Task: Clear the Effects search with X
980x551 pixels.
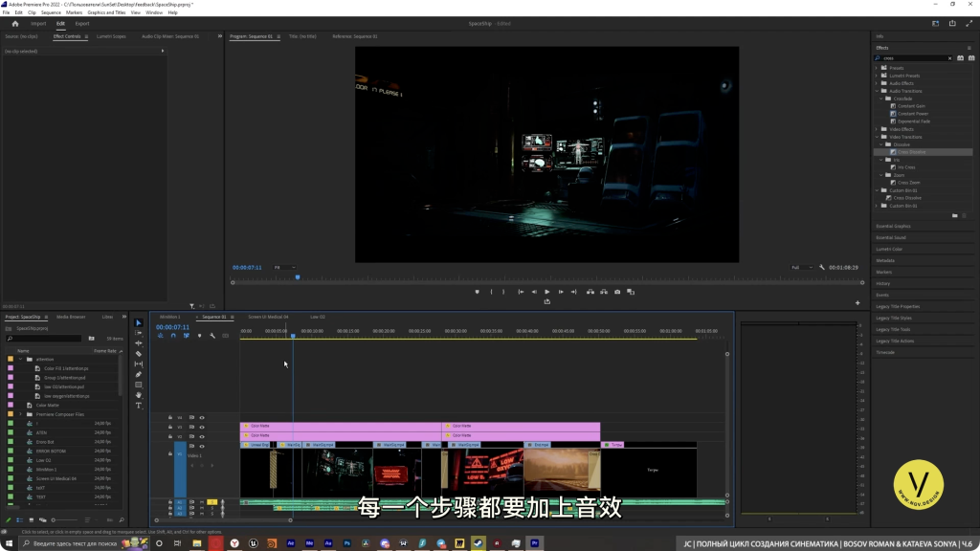Action: tap(950, 58)
